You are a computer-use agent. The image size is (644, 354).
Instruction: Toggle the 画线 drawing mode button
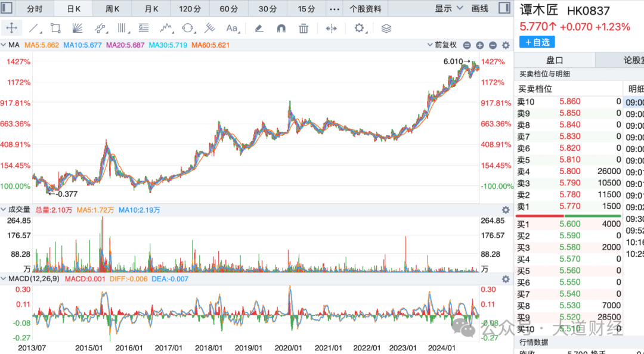pos(479,8)
